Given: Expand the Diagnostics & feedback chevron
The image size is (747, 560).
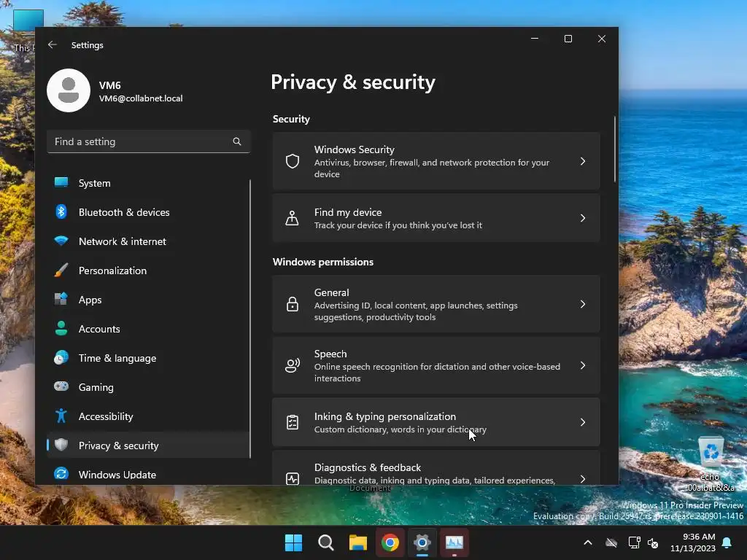Looking at the screenshot, I should (x=583, y=478).
